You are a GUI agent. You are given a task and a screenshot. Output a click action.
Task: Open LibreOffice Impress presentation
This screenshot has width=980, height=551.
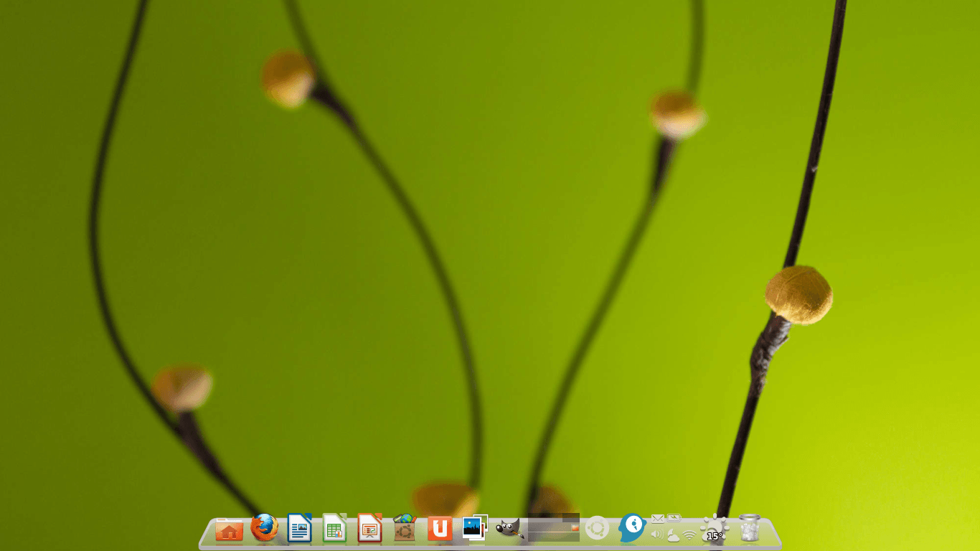369,528
